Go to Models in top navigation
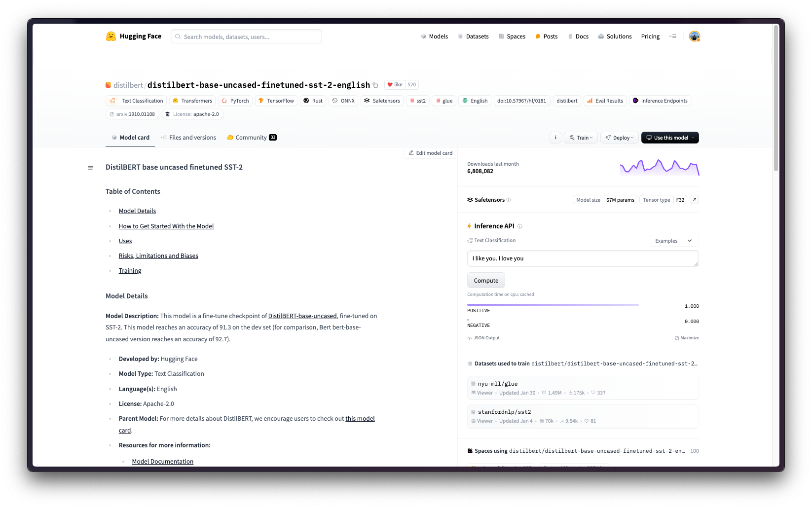 coord(434,36)
